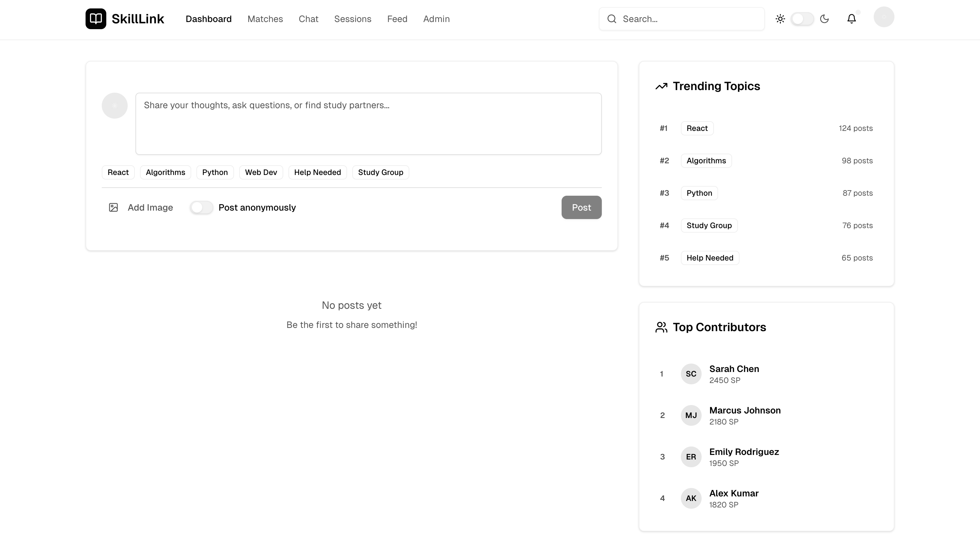Image resolution: width=980 pixels, height=534 pixels.
Task: Click 'Be the first to share something!' text
Action: pyautogui.click(x=352, y=325)
